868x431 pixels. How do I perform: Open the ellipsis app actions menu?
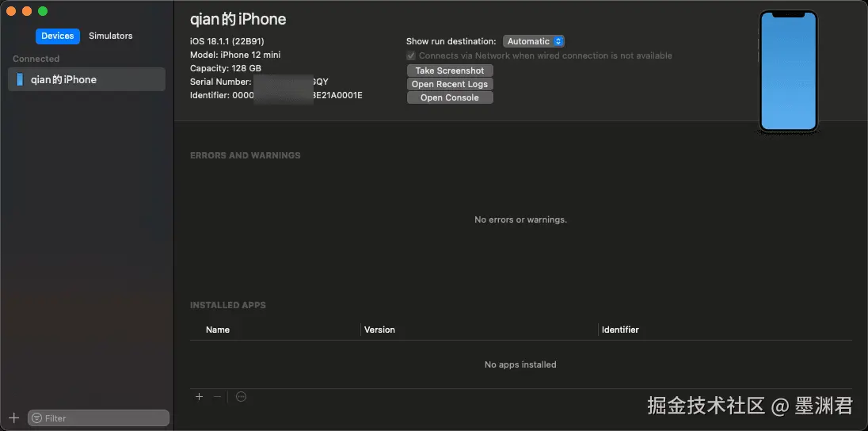[241, 397]
